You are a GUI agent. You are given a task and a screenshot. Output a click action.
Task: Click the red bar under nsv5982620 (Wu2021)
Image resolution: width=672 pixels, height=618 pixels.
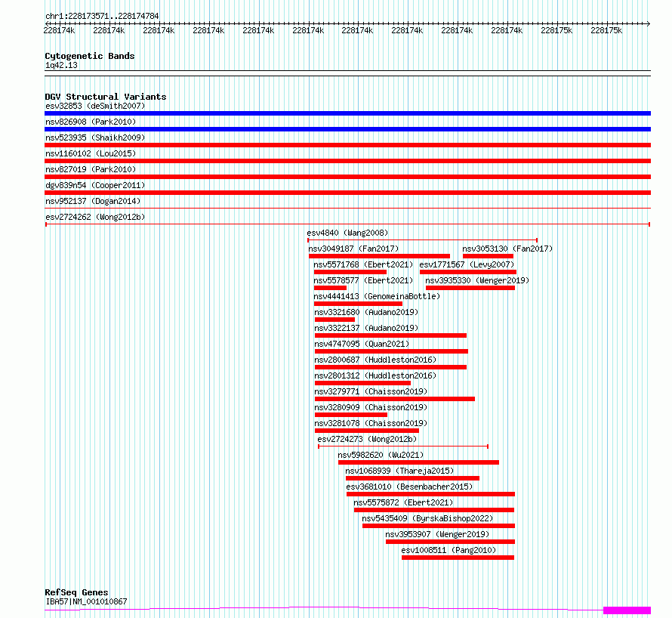(419, 462)
